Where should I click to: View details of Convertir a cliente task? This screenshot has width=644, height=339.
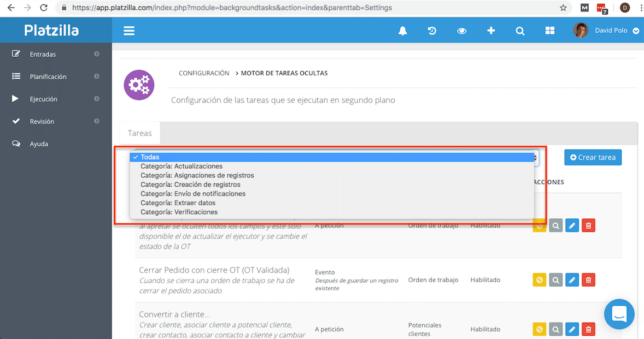click(x=555, y=329)
